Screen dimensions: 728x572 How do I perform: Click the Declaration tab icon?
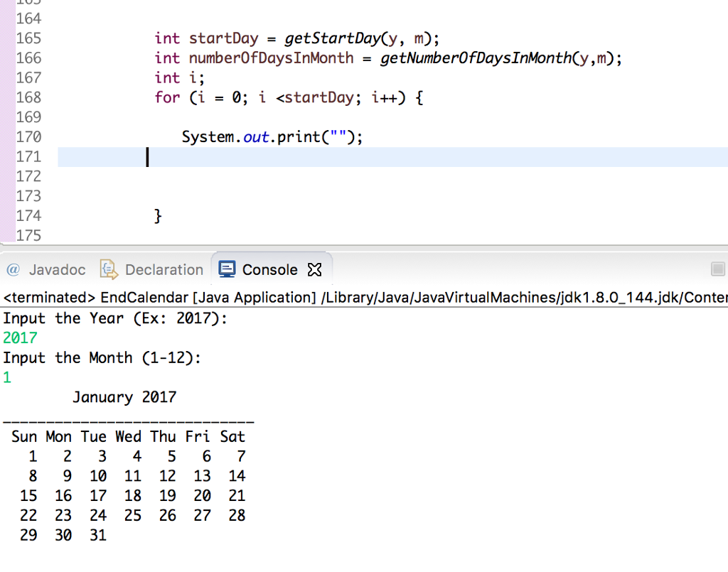click(x=109, y=269)
